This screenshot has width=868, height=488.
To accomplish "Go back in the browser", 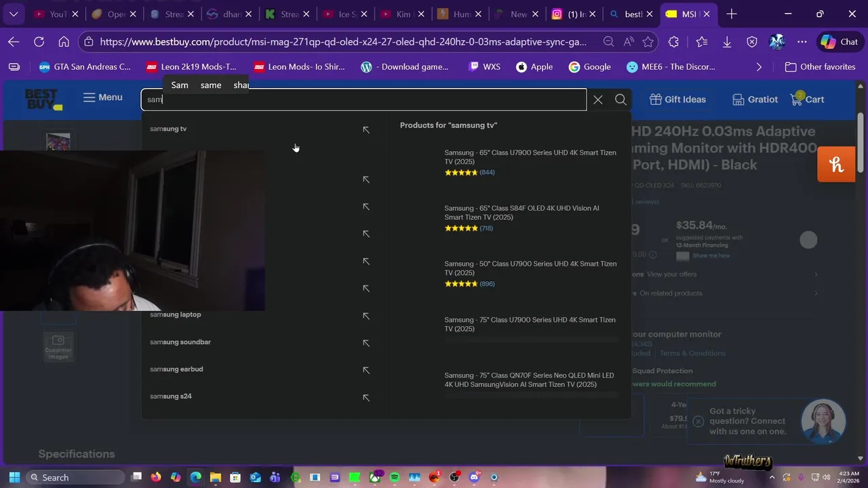I will coord(14,42).
